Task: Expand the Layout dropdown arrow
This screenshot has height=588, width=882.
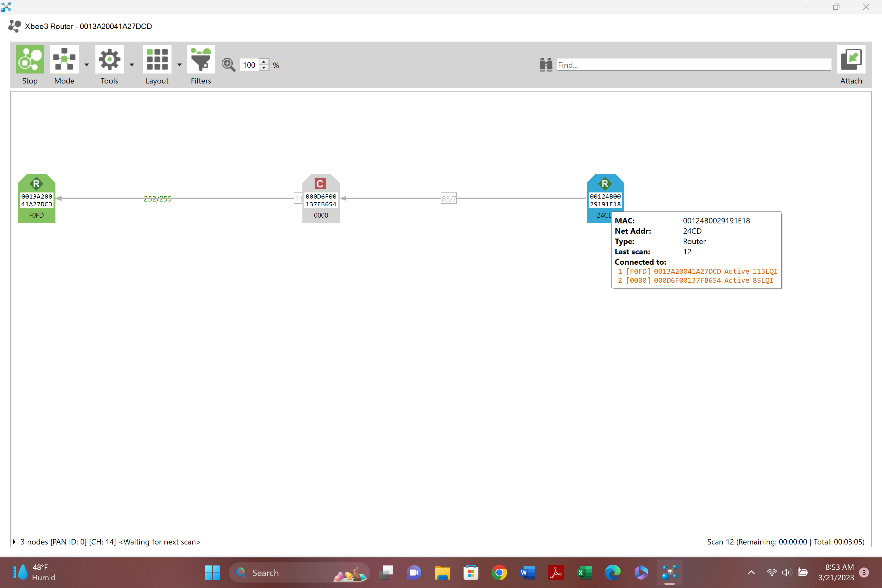Action: (179, 65)
